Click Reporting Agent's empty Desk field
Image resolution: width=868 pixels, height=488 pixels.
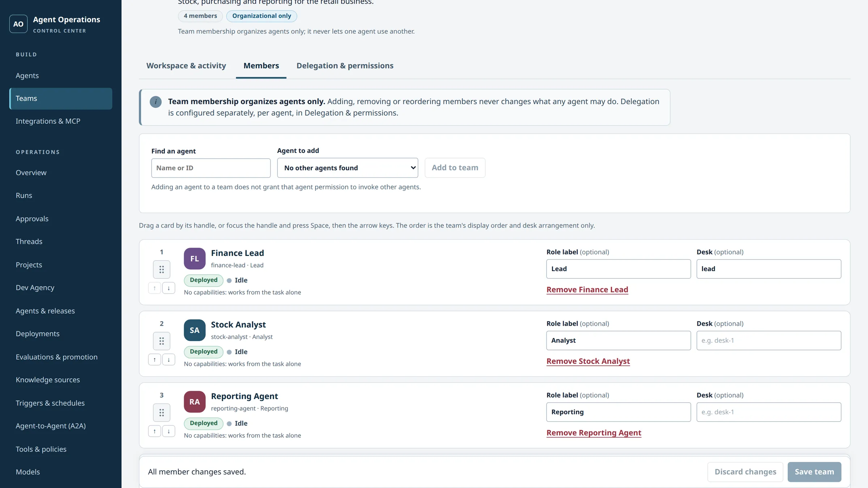tap(769, 412)
